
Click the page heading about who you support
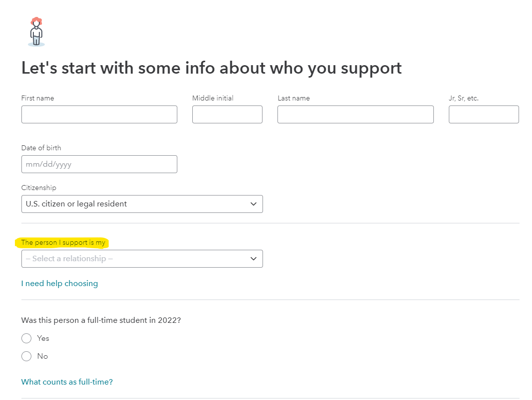pos(211,68)
